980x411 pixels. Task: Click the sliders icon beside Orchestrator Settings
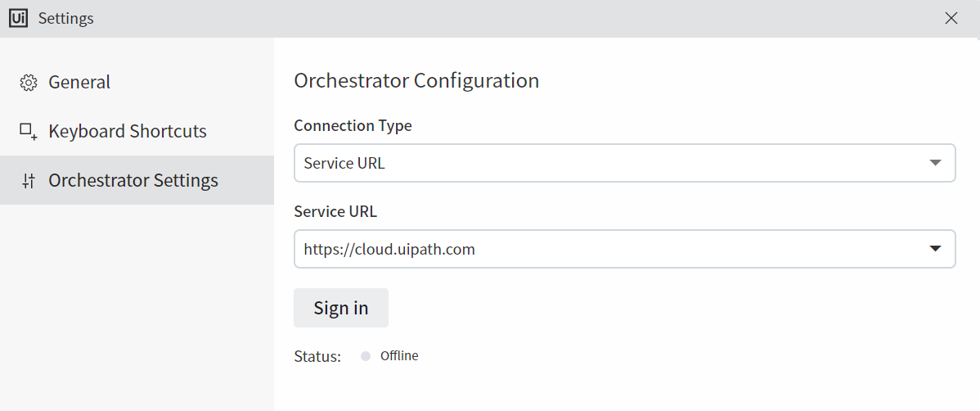tap(29, 181)
